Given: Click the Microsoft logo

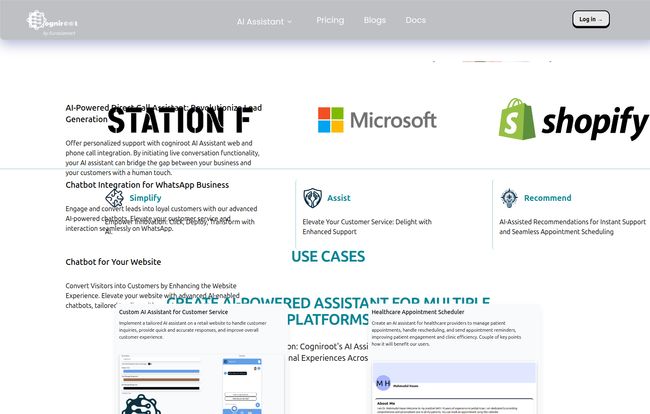Looking at the screenshot, I should click(377, 120).
